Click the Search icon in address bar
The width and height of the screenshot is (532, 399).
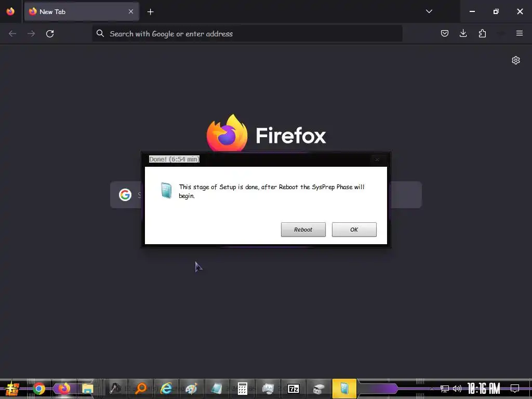100,33
